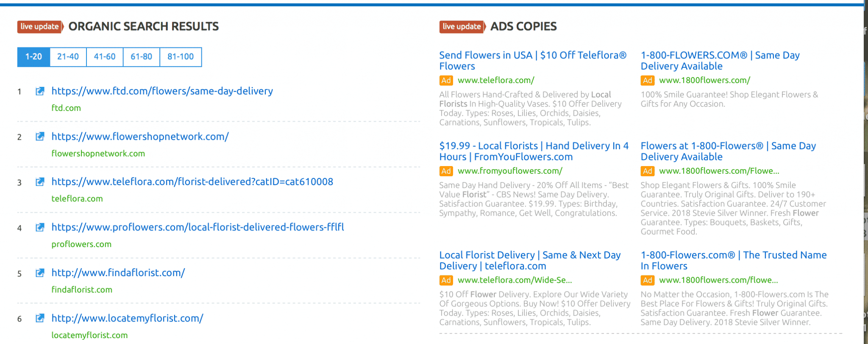Select the 1-20 results page tab
Image resolution: width=868 pixels, height=344 pixels.
[33, 57]
